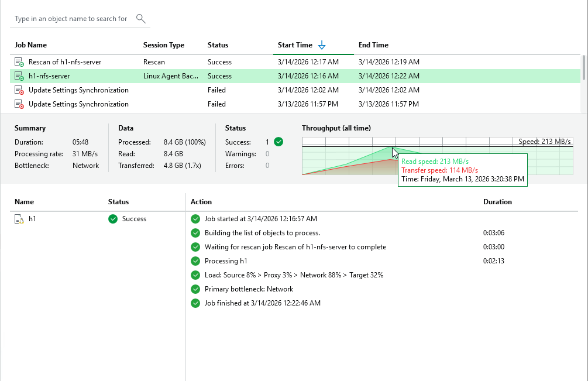Click the icon of the 12:02 AM Update Settings Synchronization job
The width and height of the screenshot is (588, 381).
(x=19, y=90)
